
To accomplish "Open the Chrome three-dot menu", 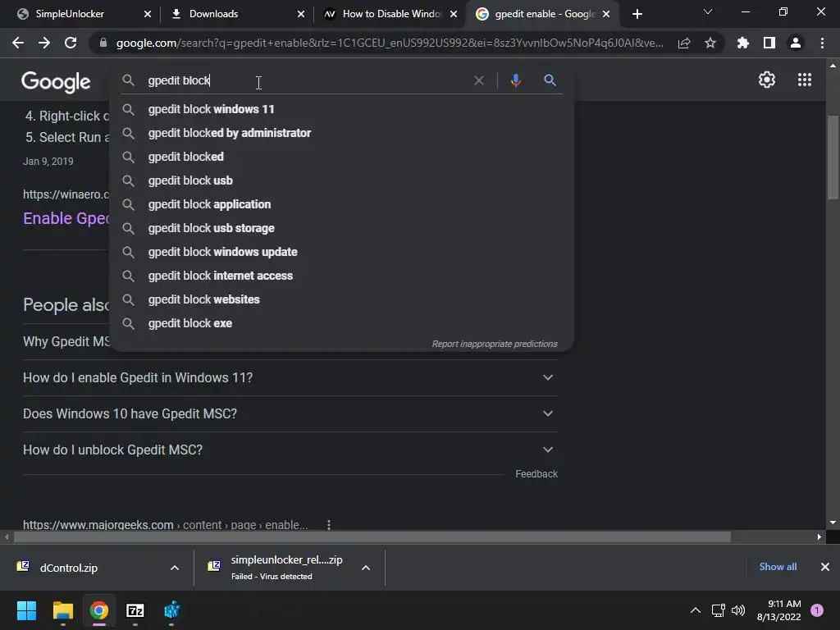I will pos(822,43).
